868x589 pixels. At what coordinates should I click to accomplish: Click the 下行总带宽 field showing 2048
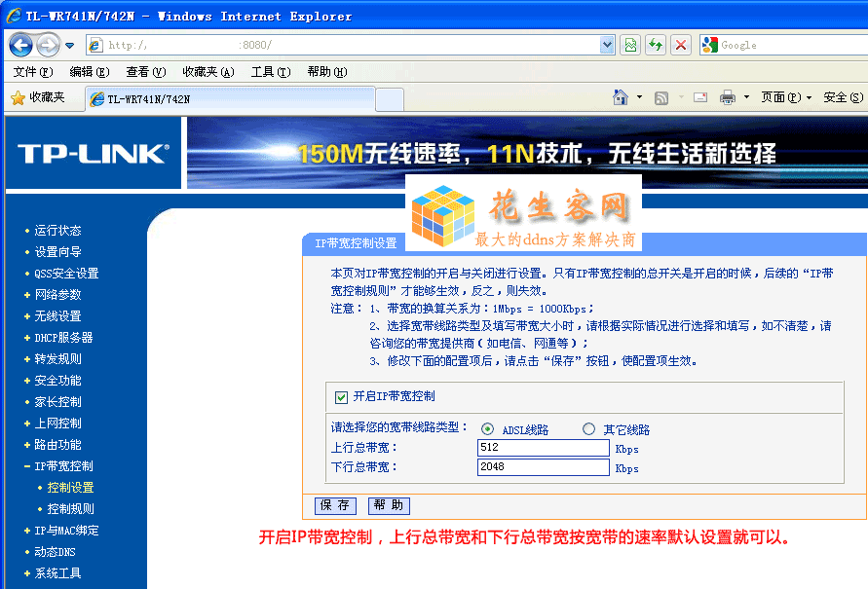tap(543, 467)
